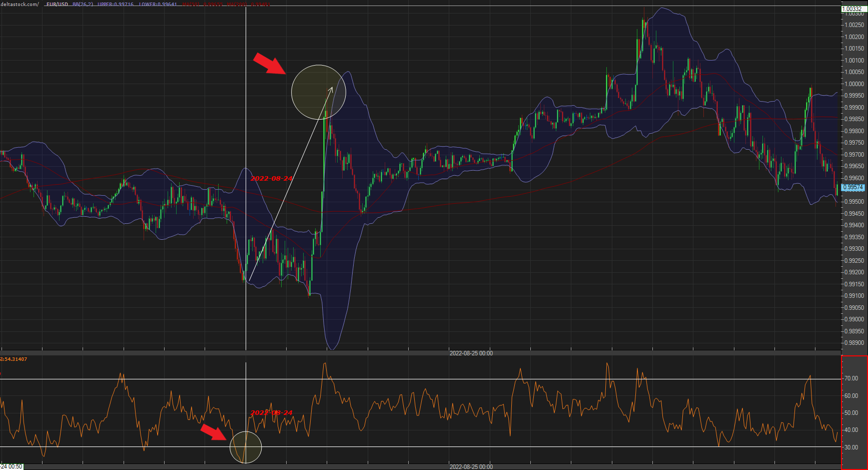868x470 pixels.
Task: Click the MA(200) indicator label
Action: [x=236, y=4]
